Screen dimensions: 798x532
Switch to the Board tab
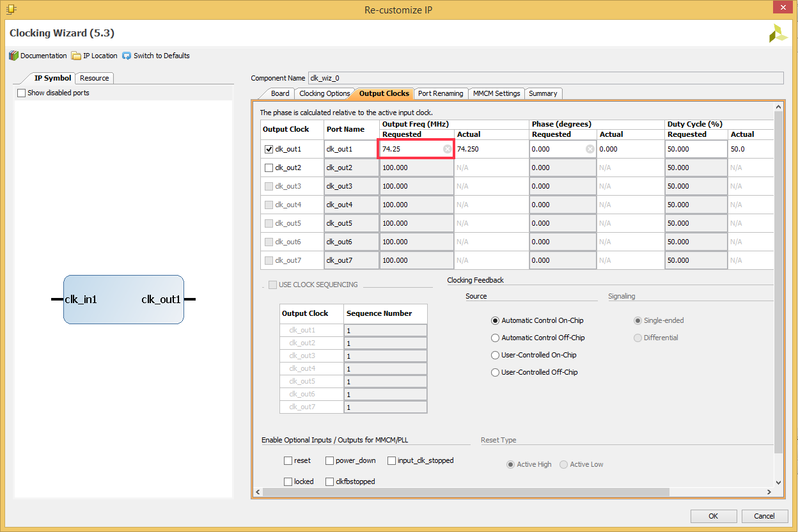(x=279, y=93)
